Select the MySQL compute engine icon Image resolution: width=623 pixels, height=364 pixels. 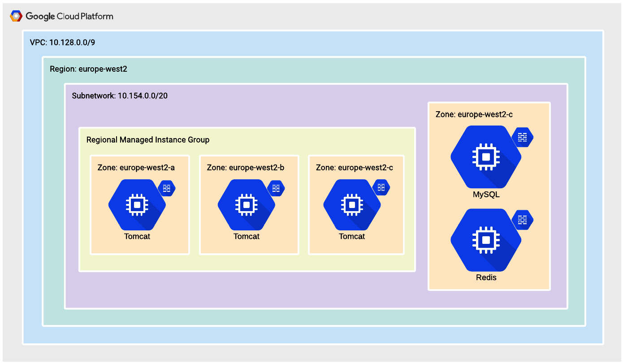coord(486,157)
